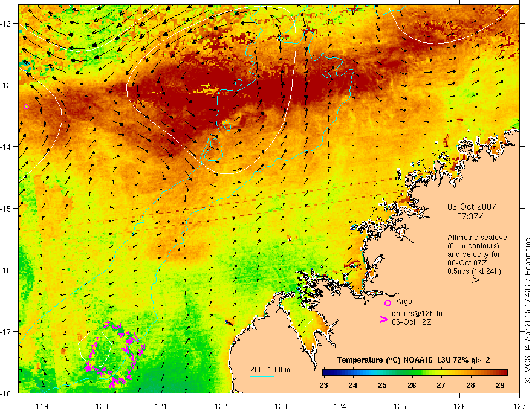Click the latitude axis label '-17'
532x411 pixels.
pyautogui.click(x=6, y=332)
